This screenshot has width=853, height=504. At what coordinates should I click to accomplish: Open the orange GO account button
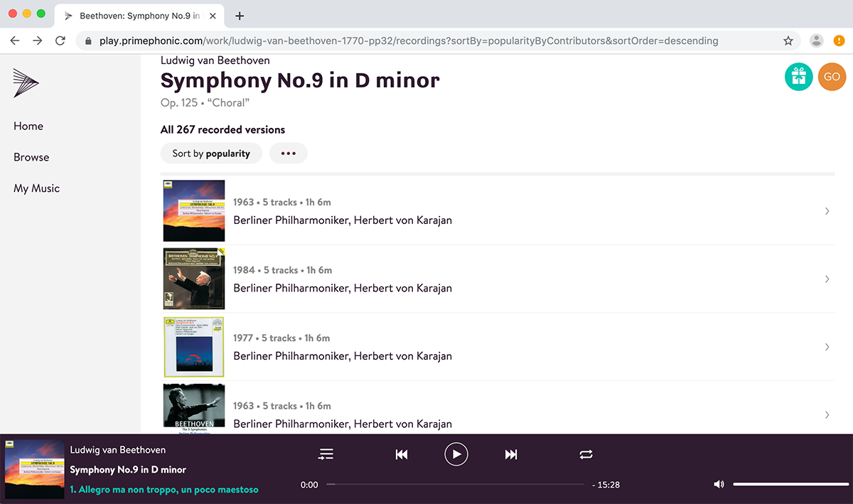pyautogui.click(x=832, y=77)
